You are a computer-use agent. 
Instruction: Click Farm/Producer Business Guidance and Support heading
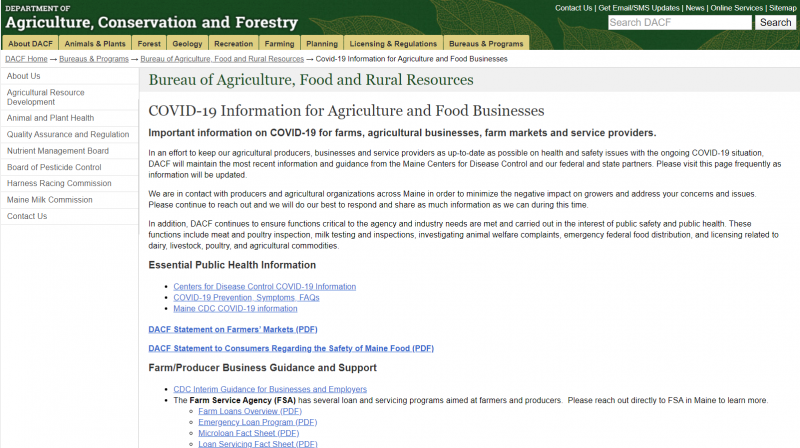262,367
